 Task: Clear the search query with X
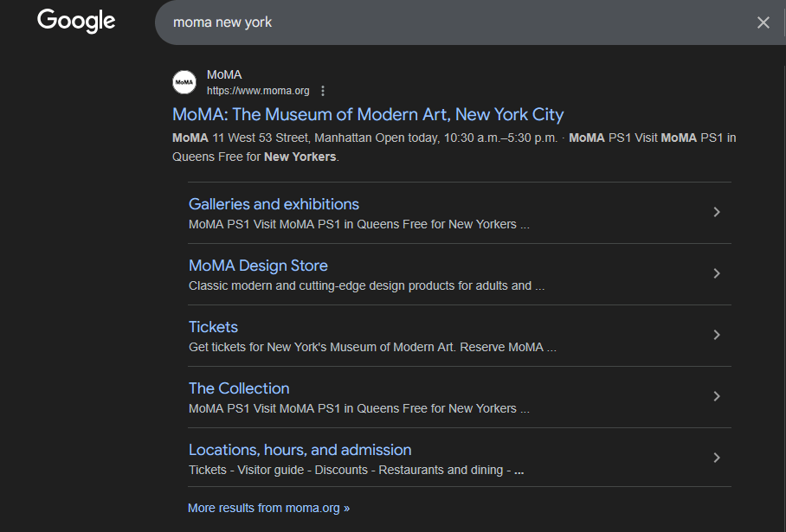click(763, 22)
